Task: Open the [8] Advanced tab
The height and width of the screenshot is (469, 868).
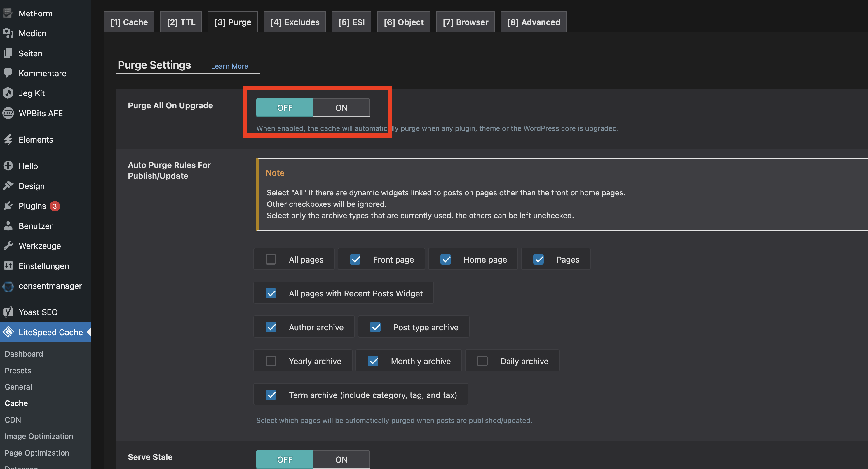Action: point(534,22)
